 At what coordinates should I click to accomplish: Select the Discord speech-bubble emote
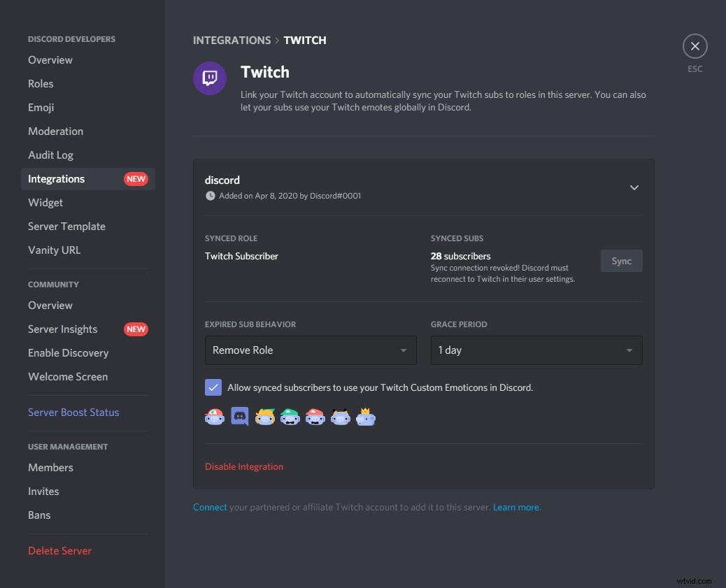[x=240, y=416]
